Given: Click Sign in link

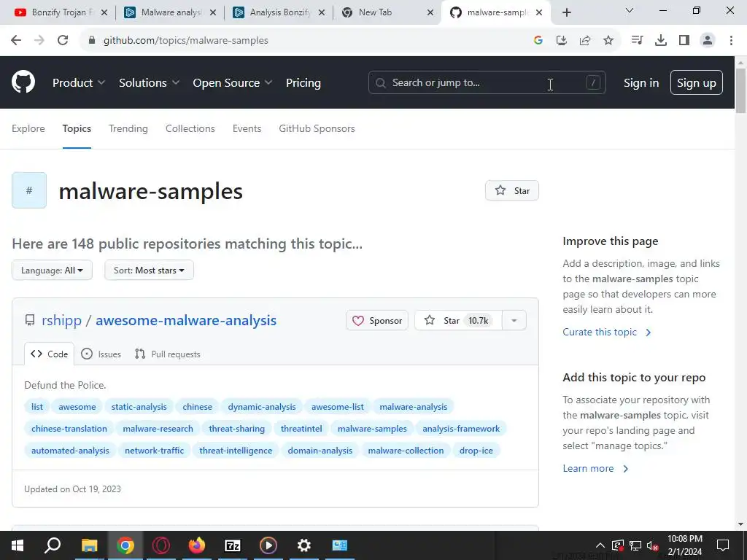Looking at the screenshot, I should 641,83.
